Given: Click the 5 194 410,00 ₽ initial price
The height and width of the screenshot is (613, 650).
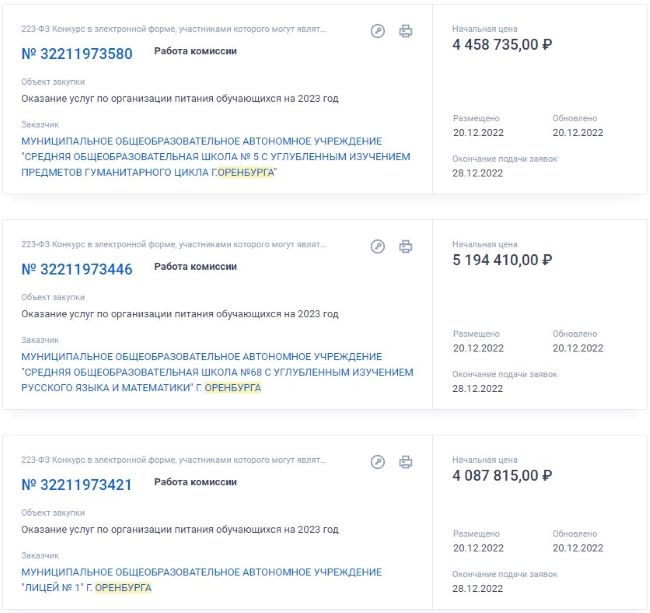Looking at the screenshot, I should click(502, 260).
